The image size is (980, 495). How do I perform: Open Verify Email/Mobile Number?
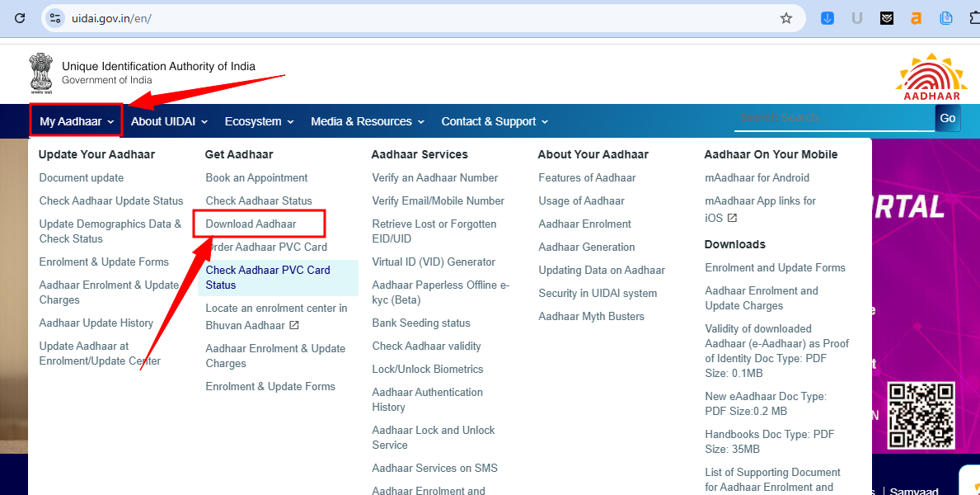click(x=438, y=200)
